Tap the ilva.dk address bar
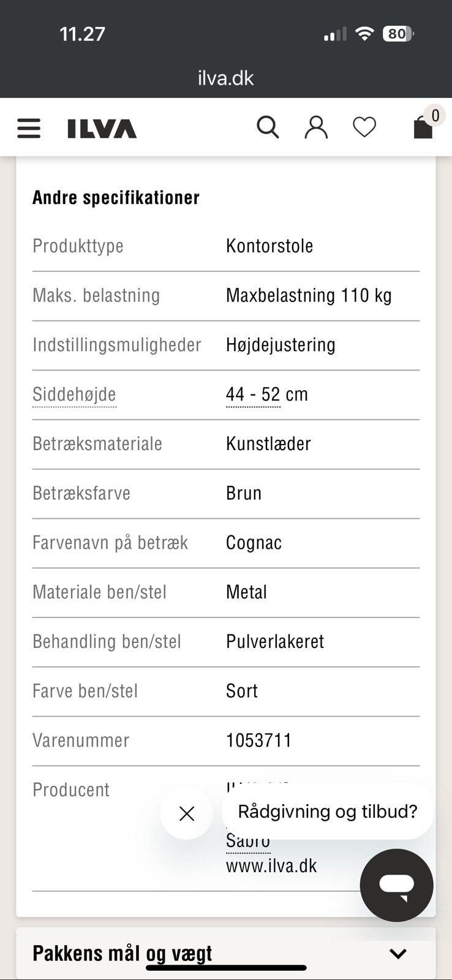Viewport: 452px width, 980px height. [x=226, y=78]
